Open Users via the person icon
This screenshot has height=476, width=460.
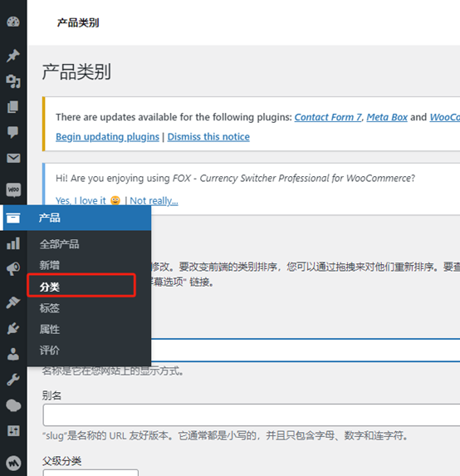pos(13,354)
